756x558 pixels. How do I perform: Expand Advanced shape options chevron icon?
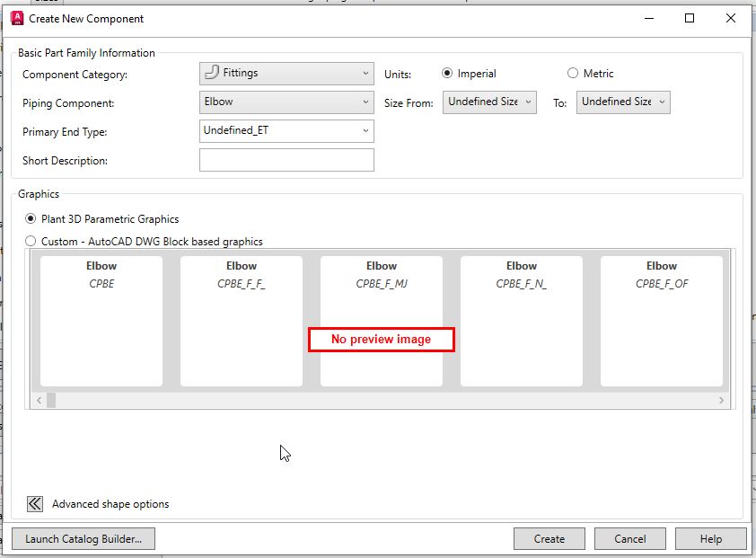35,504
